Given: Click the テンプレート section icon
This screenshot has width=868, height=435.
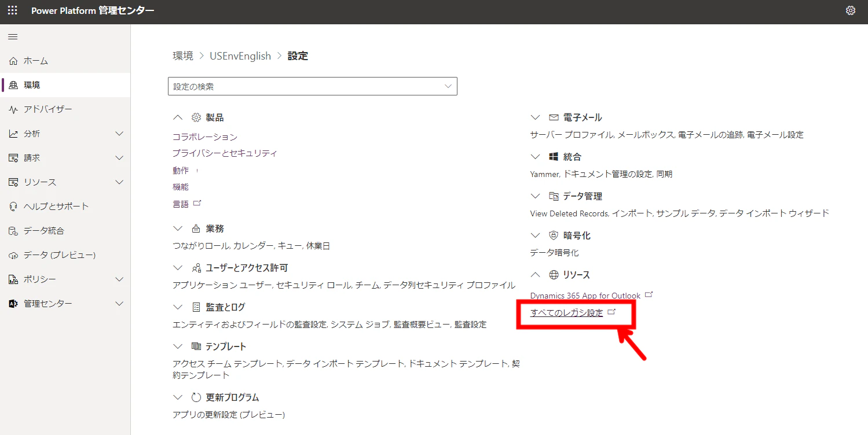Looking at the screenshot, I should pyautogui.click(x=196, y=346).
